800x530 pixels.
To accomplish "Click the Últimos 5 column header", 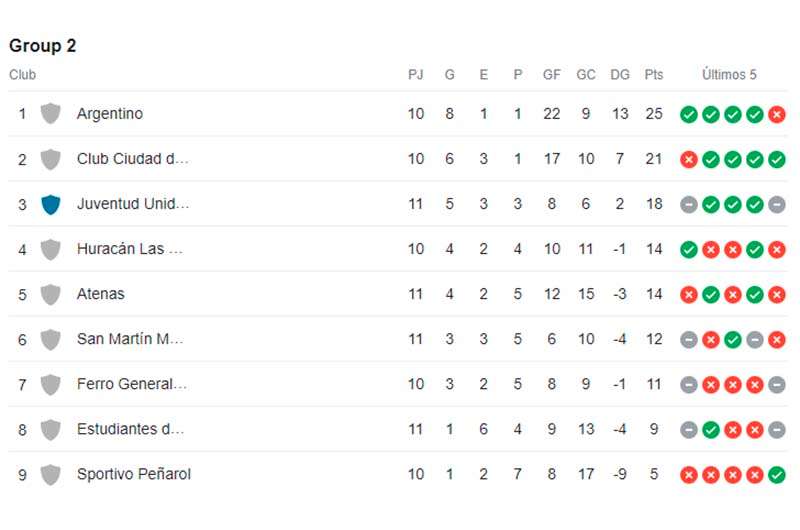I will [x=729, y=74].
